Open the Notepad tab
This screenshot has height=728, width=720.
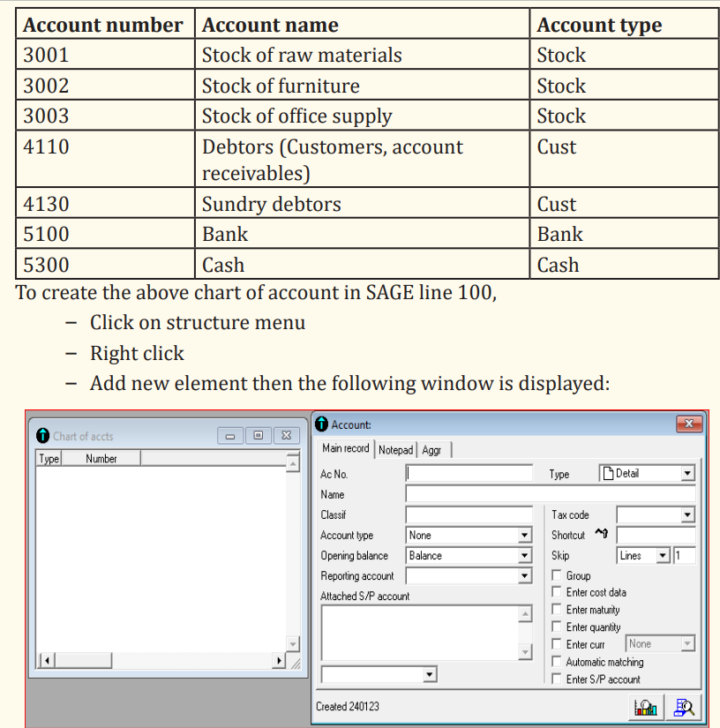395,449
